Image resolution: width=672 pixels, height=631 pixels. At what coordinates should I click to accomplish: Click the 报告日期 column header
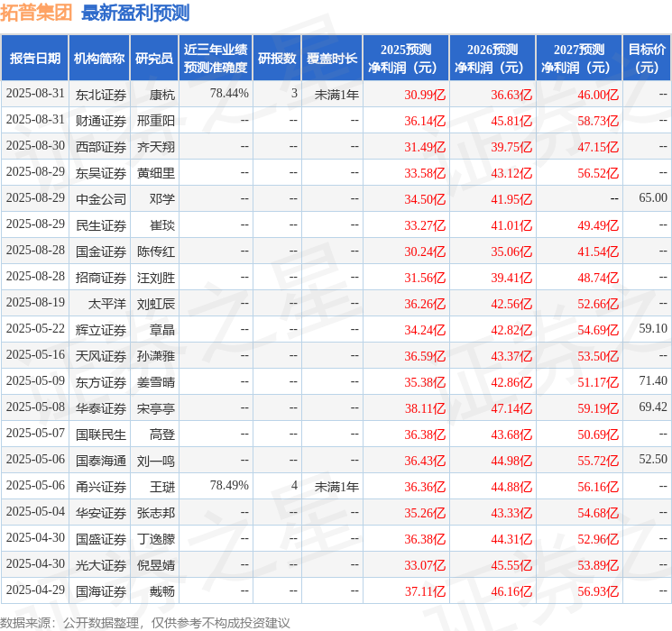coord(34,59)
